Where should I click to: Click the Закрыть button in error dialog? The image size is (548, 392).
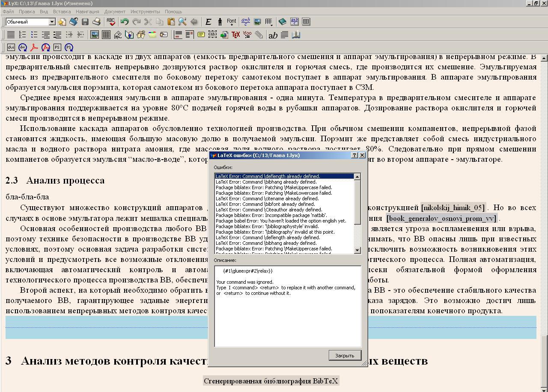(345, 356)
